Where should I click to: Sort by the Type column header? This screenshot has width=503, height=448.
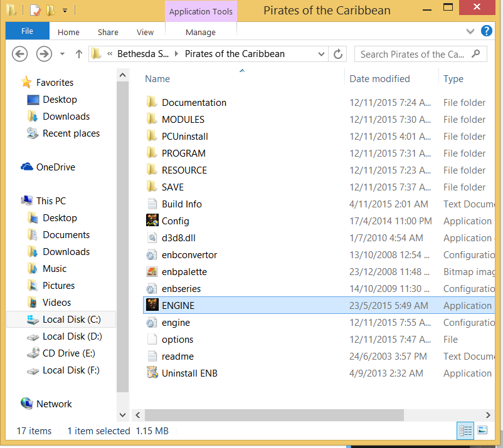453,78
